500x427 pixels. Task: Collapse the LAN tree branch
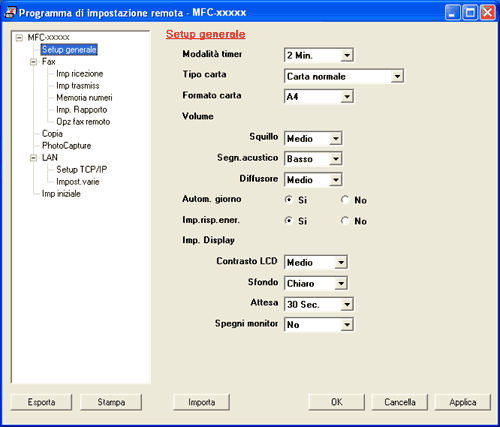(34, 158)
